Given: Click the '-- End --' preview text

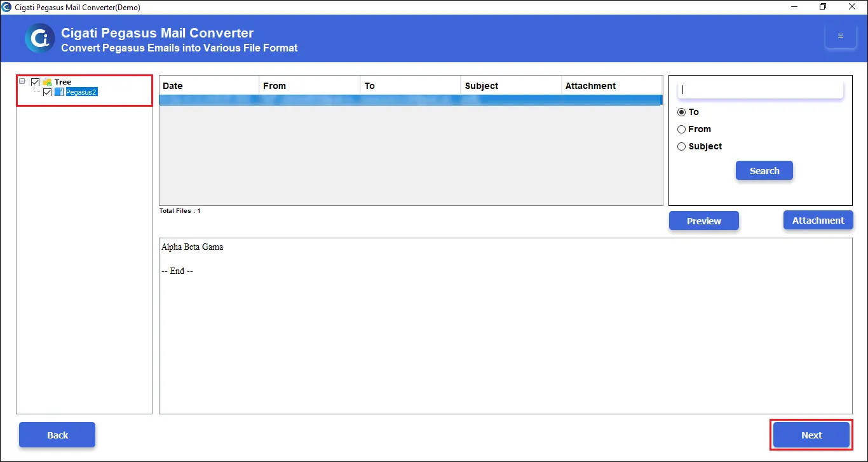Looking at the screenshot, I should (177, 271).
